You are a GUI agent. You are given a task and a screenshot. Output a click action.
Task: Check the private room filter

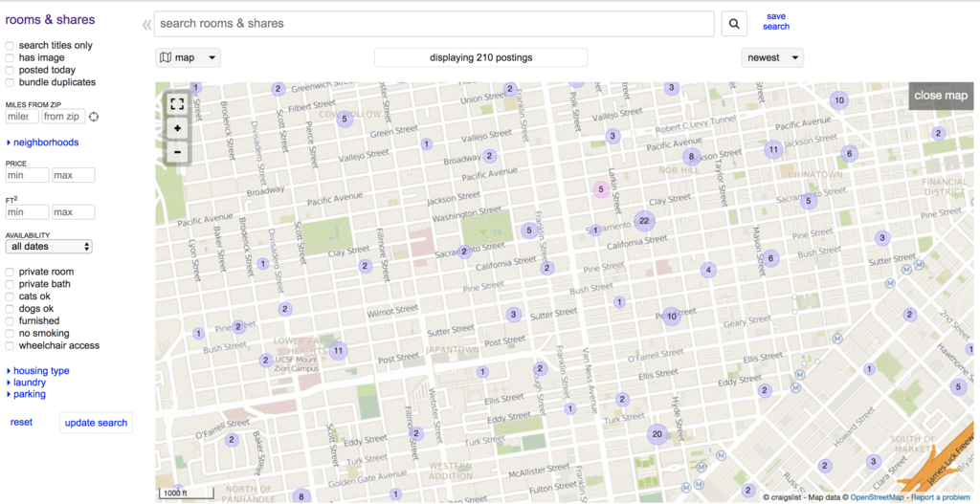pos(10,273)
